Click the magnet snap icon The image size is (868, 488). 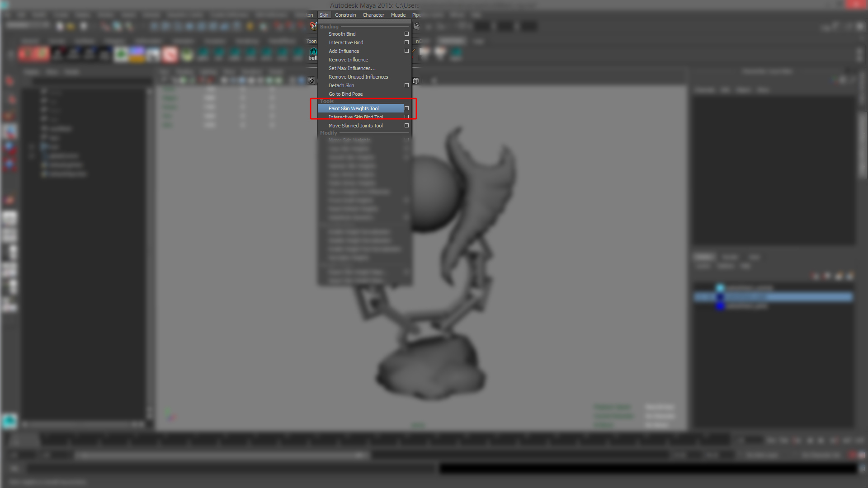click(313, 26)
